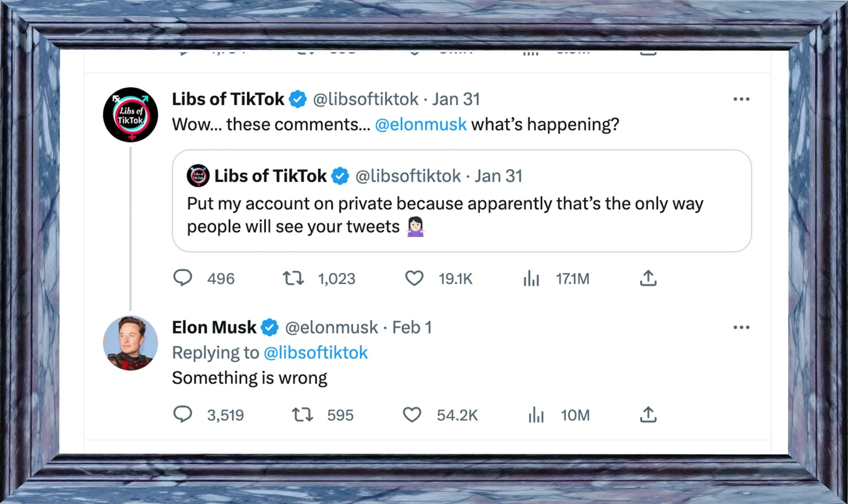Click the 'Replying to @libsoftiktok' link
Viewport: 848px width, 504px height.
point(316,352)
